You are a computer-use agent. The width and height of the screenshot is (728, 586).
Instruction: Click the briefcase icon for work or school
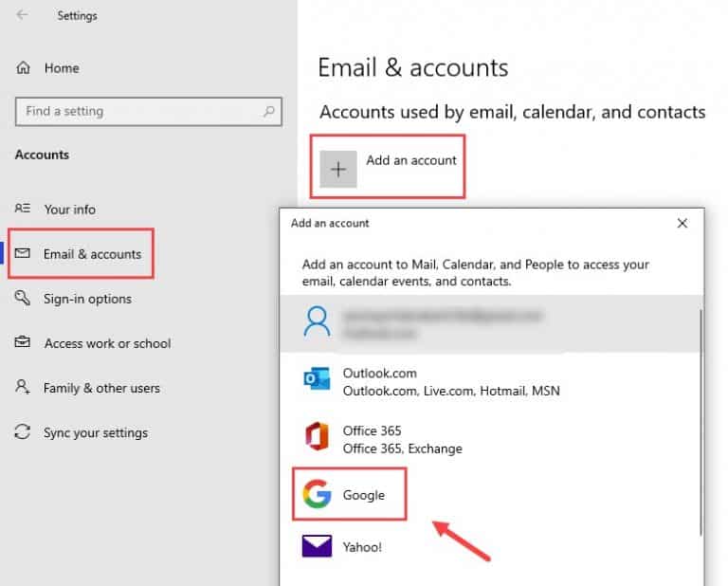(23, 341)
